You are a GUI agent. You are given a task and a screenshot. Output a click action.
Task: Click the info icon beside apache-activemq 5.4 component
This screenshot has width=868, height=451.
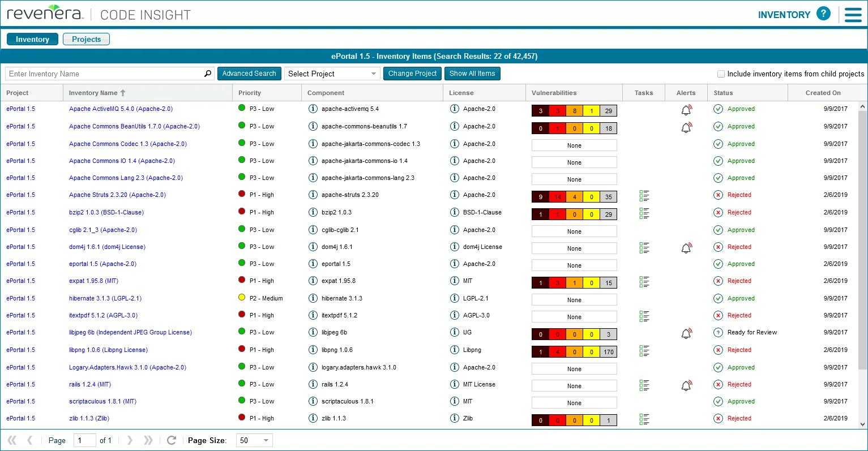(314, 109)
